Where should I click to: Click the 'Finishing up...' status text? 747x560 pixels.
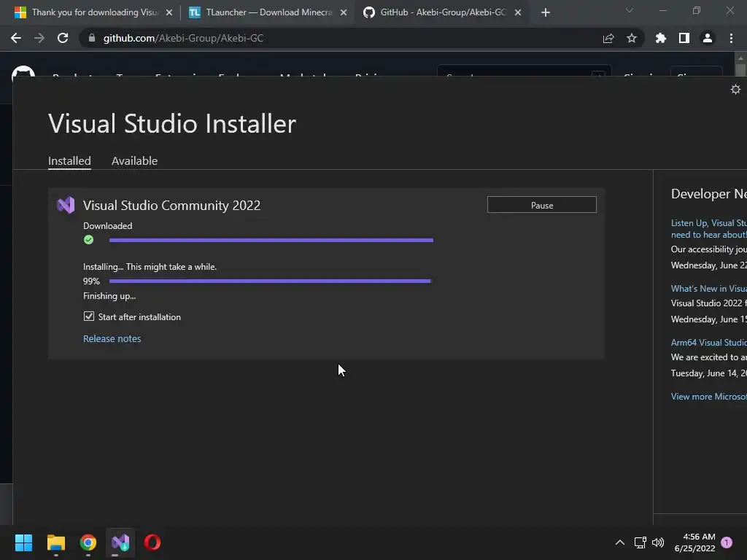[x=109, y=296]
